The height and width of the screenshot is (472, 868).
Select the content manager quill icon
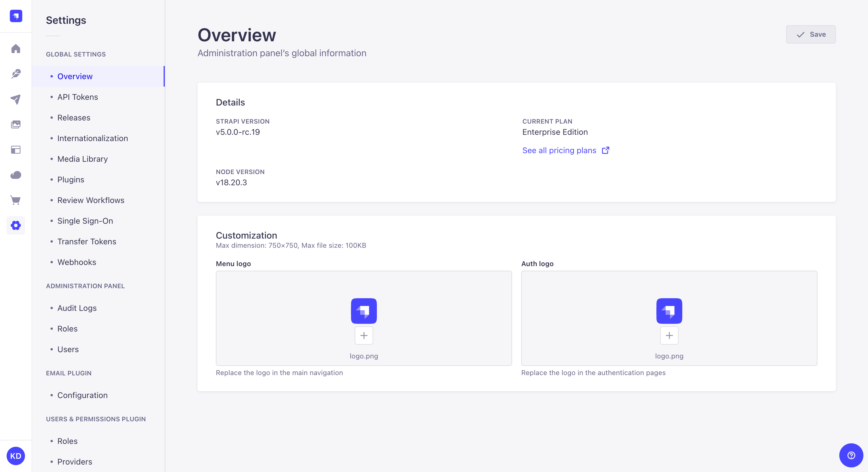coord(16,74)
